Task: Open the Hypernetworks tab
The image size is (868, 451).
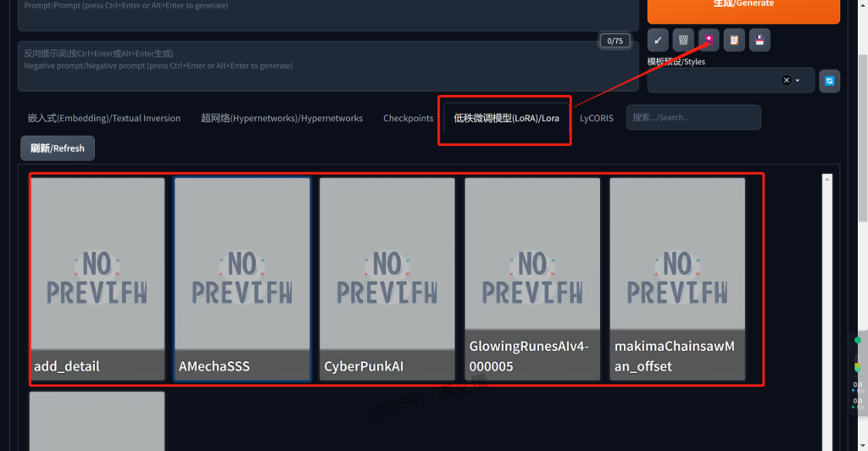Action: (x=281, y=119)
